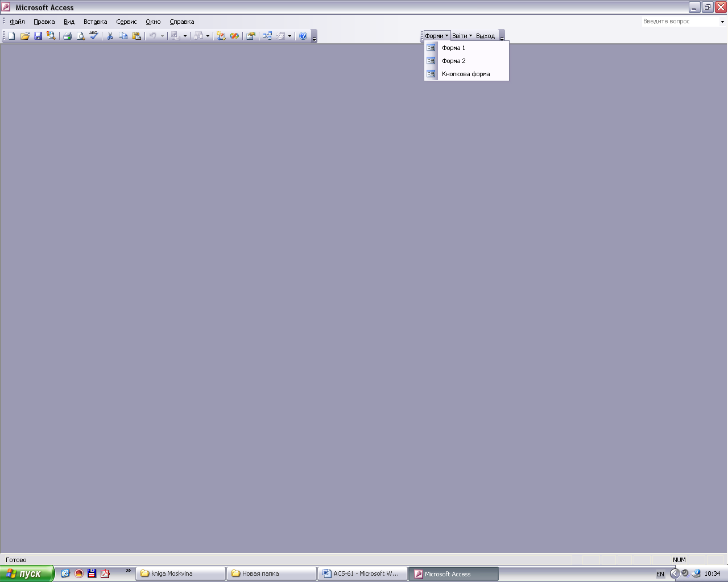Click the New Object icon

coord(281,36)
